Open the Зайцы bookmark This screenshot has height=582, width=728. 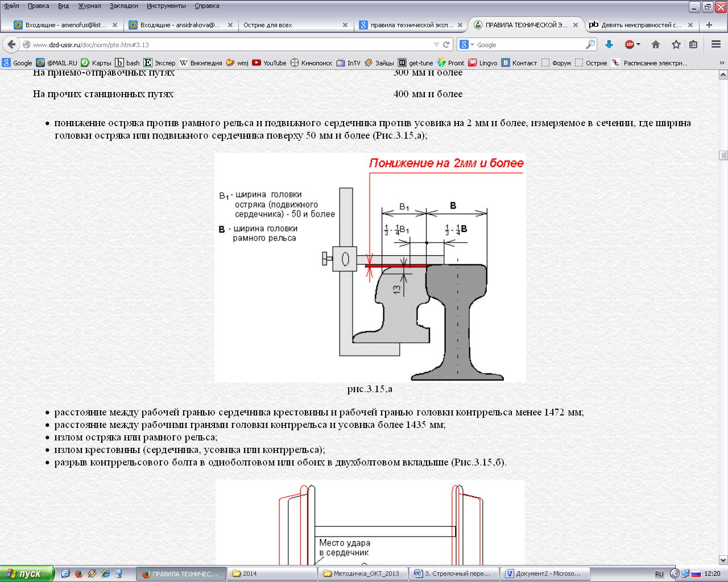(379, 63)
